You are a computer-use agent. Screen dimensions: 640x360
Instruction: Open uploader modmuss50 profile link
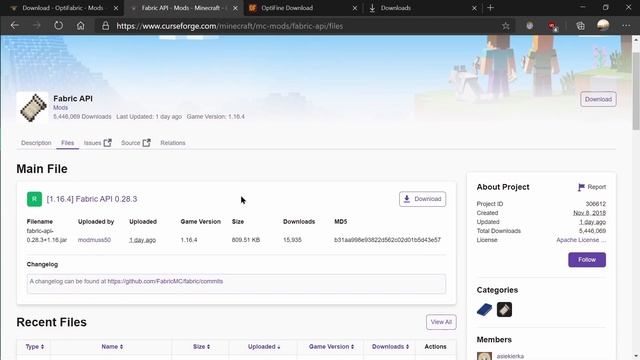click(94, 240)
